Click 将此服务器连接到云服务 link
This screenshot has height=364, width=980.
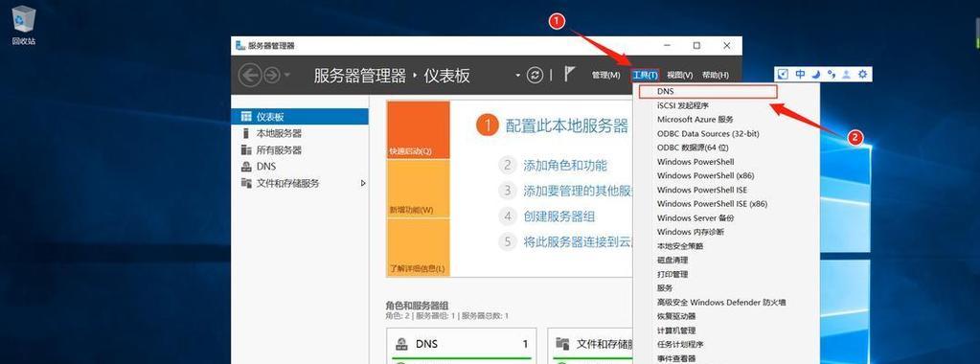(x=578, y=242)
